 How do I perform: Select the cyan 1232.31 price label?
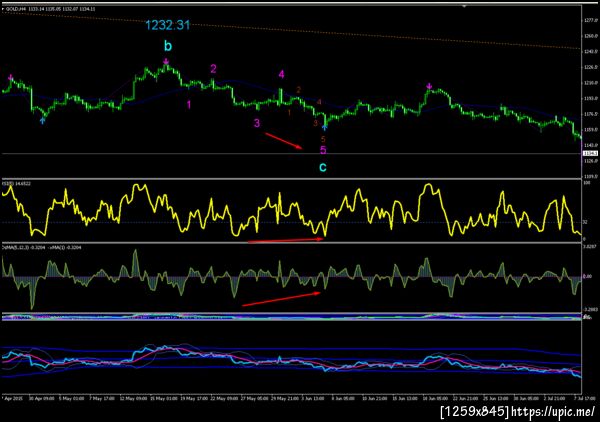168,25
